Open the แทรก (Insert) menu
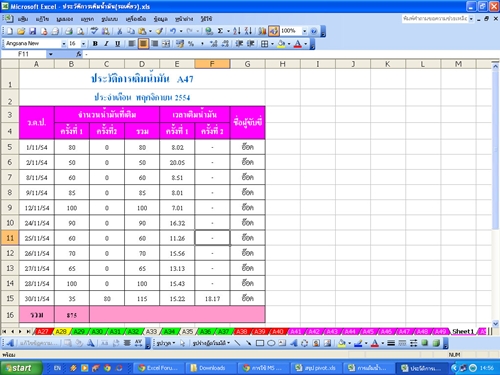 coord(87,19)
